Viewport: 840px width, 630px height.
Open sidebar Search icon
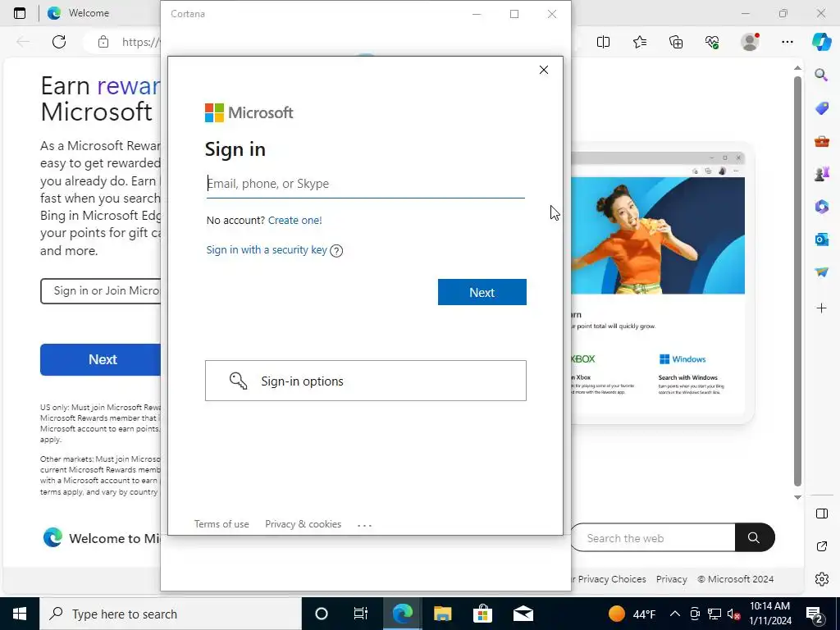click(821, 75)
